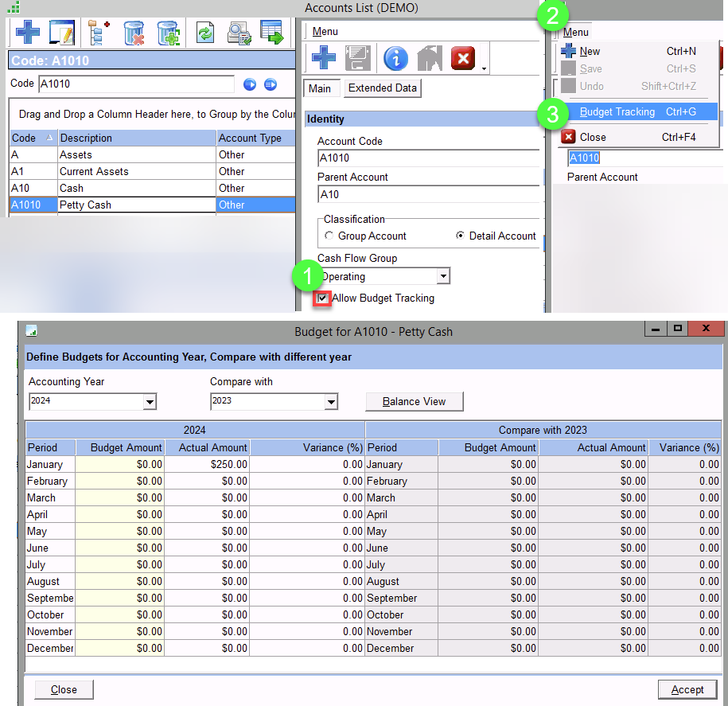This screenshot has width=728, height=706.
Task: Click the blue information icon
Action: pyautogui.click(x=395, y=58)
